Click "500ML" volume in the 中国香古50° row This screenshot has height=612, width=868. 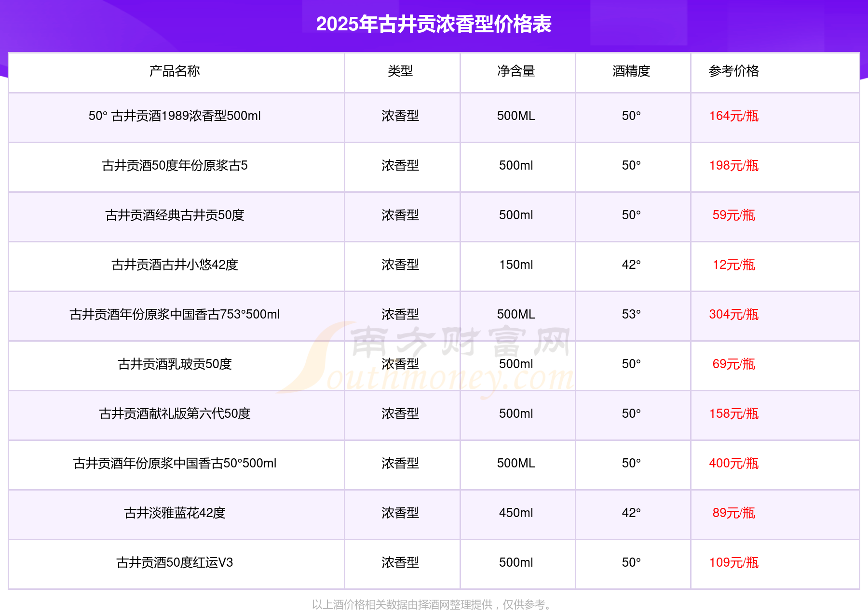tap(516, 464)
